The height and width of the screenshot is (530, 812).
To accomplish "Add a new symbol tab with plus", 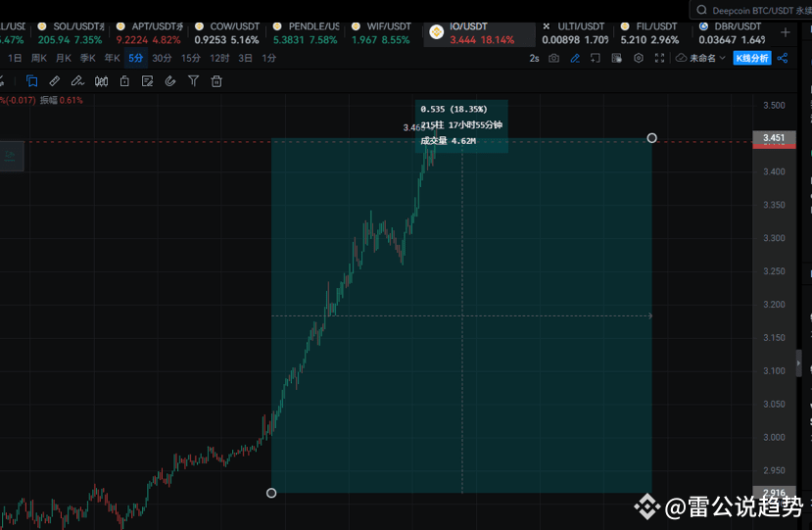I will (786, 32).
